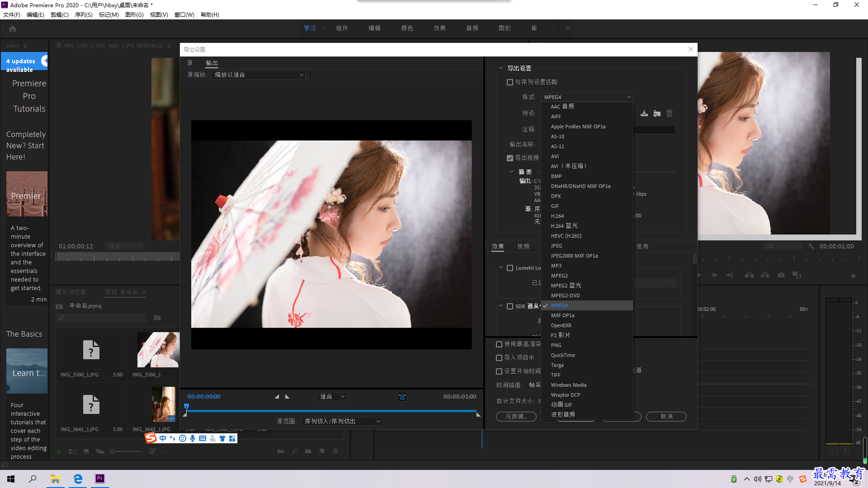Image resolution: width=868 pixels, height=488 pixels.
Task: Click the new bin folder icon
Action: coord(308,451)
